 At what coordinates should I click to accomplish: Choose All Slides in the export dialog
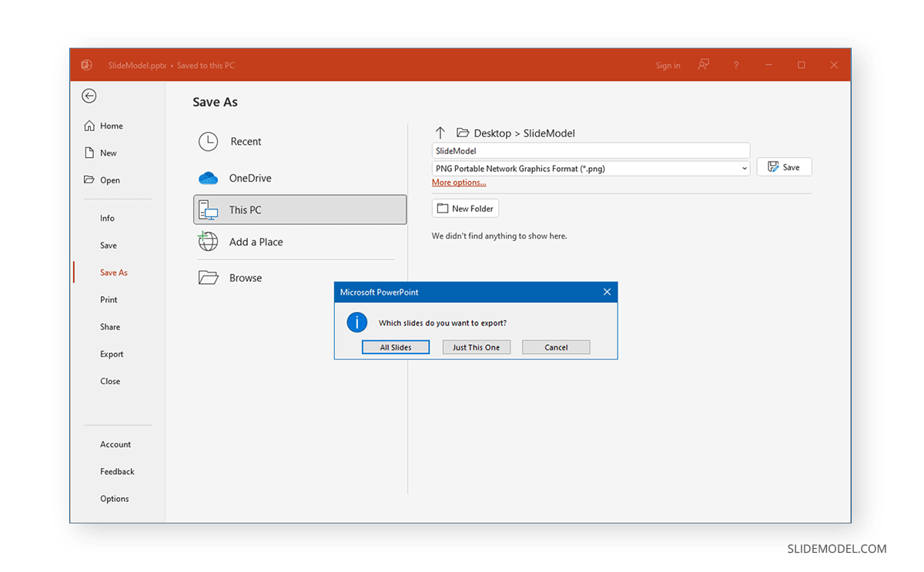coord(395,346)
